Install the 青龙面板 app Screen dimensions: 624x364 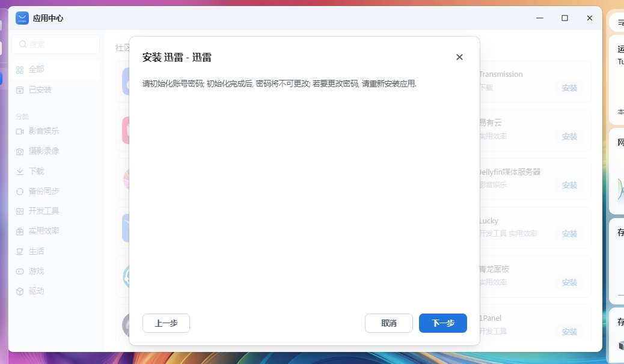coord(569,282)
